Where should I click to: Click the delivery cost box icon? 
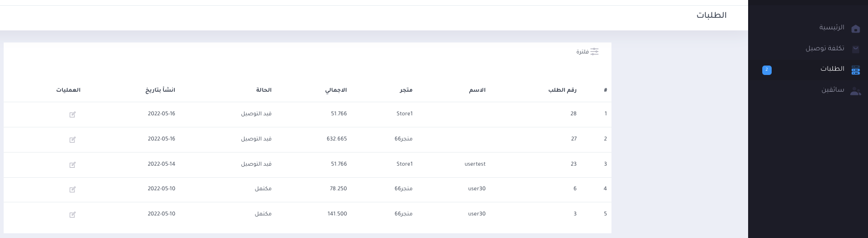[x=856, y=49]
